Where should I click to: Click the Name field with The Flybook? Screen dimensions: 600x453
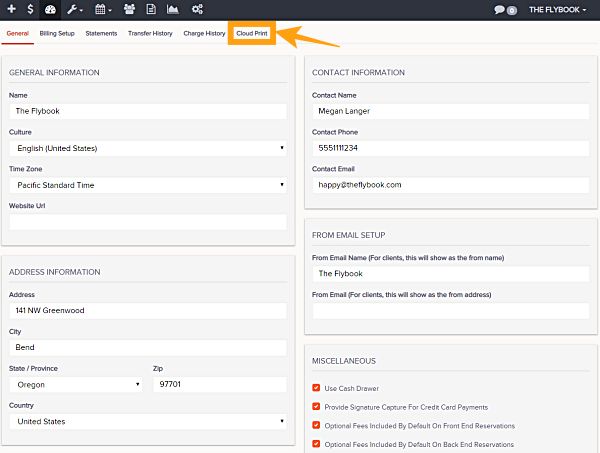(148, 111)
